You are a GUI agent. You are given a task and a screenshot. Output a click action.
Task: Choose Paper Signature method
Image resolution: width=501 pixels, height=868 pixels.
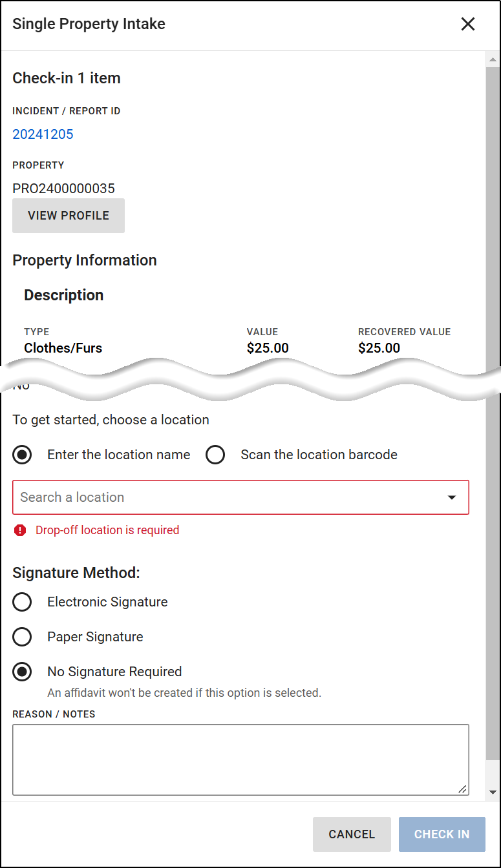(22, 637)
